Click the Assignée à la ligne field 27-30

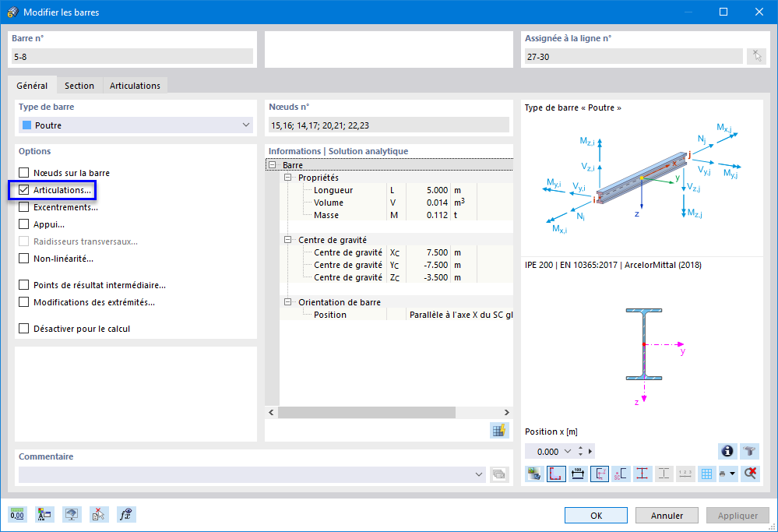click(634, 57)
